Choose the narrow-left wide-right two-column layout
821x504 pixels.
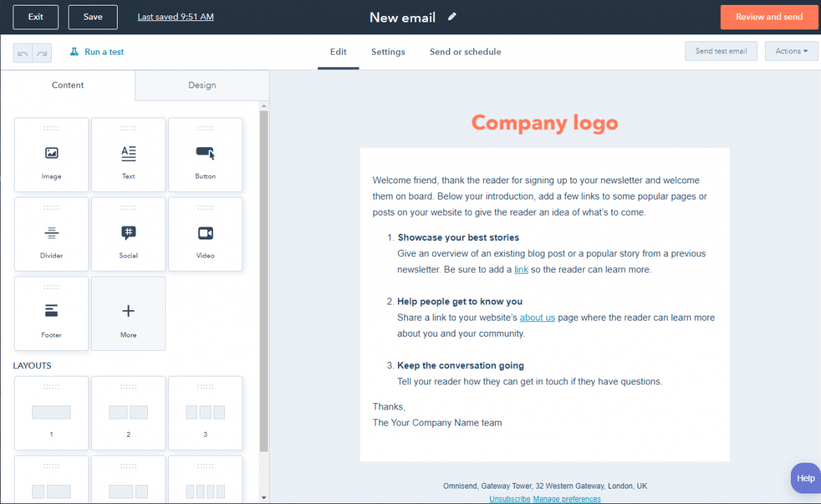coord(51,480)
